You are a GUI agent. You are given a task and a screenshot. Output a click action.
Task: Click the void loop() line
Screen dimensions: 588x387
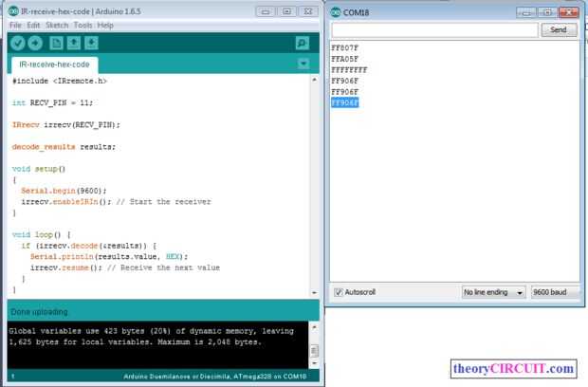(41, 234)
